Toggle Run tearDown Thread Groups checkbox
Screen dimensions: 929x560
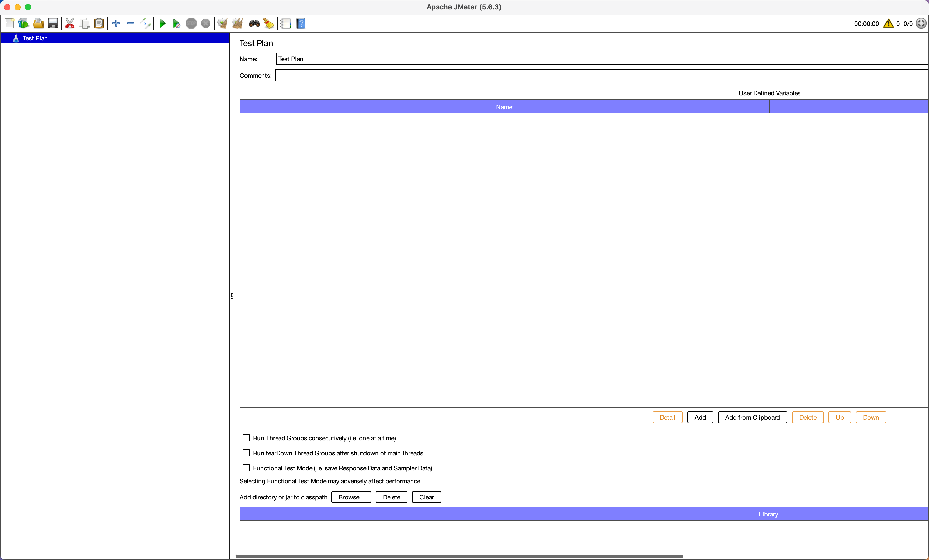click(x=246, y=453)
